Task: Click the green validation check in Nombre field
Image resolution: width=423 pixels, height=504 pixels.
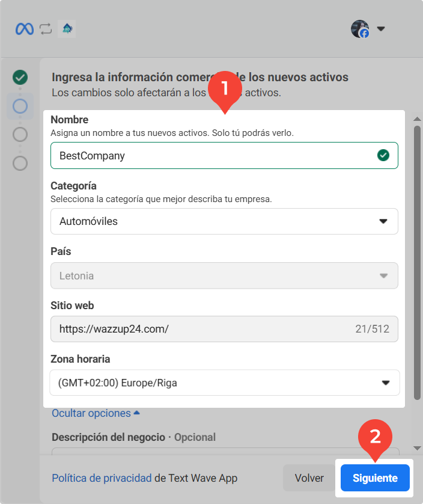Action: [383, 156]
